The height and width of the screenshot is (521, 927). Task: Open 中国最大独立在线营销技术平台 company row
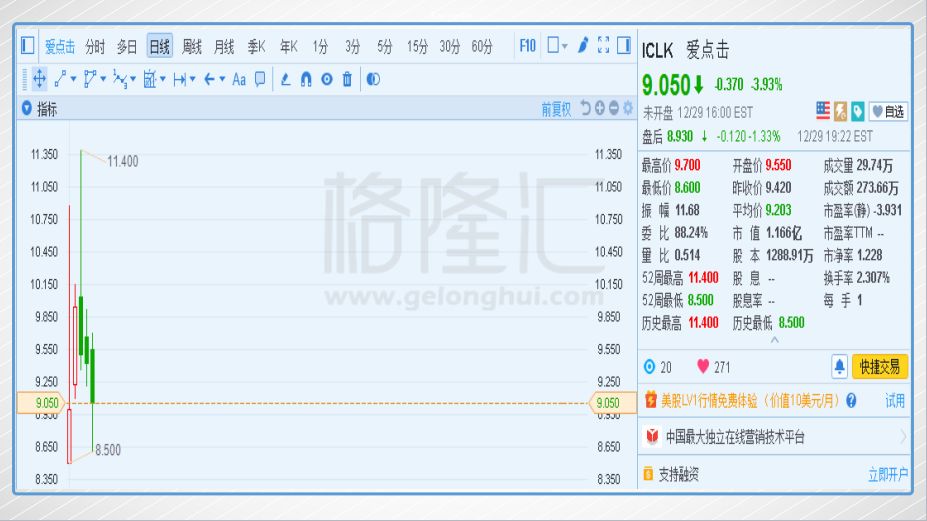tap(774, 437)
